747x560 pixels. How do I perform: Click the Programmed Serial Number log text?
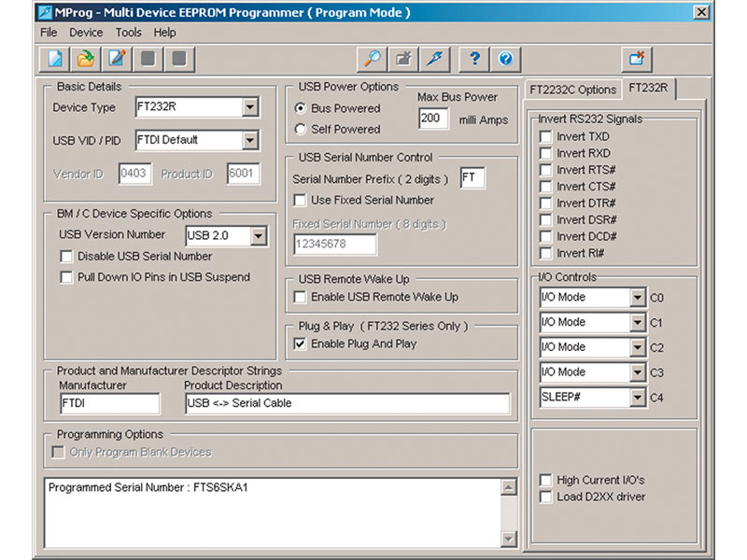click(148, 487)
